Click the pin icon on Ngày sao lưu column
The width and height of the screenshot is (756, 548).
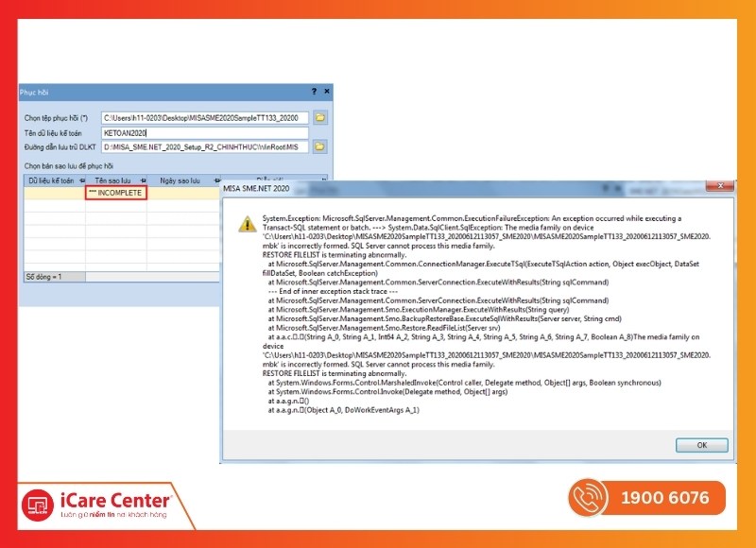coord(216,180)
